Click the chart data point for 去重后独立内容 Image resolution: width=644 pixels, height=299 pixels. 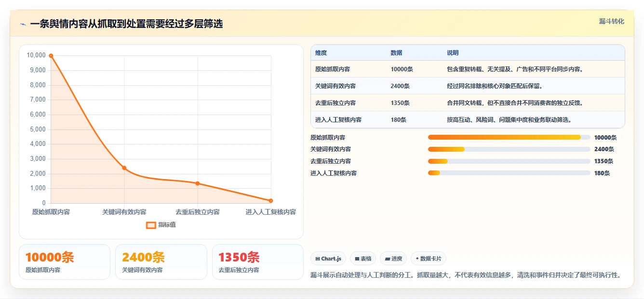pyautogui.click(x=198, y=183)
